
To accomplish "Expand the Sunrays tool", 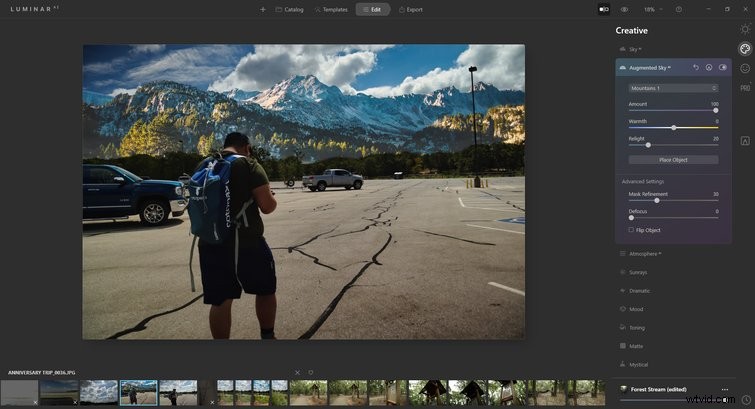I will [638, 273].
